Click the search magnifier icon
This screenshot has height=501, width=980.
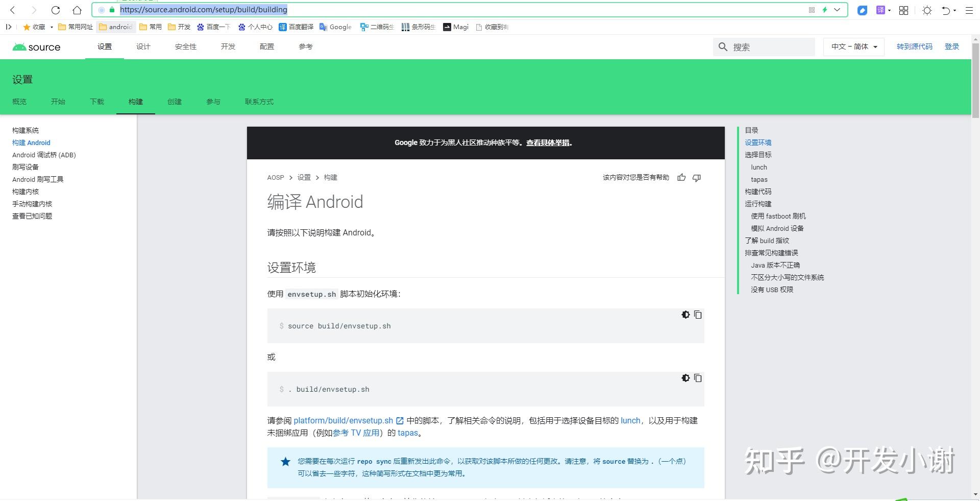[723, 47]
